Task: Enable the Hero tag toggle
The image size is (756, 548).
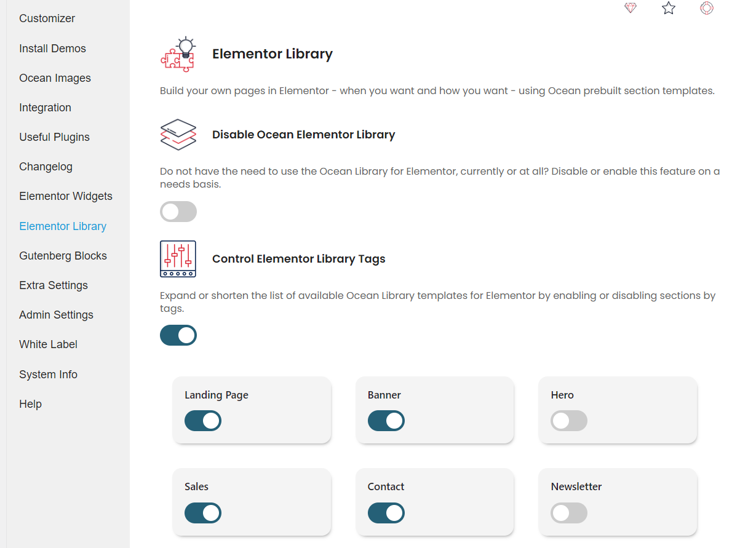Action: point(569,421)
